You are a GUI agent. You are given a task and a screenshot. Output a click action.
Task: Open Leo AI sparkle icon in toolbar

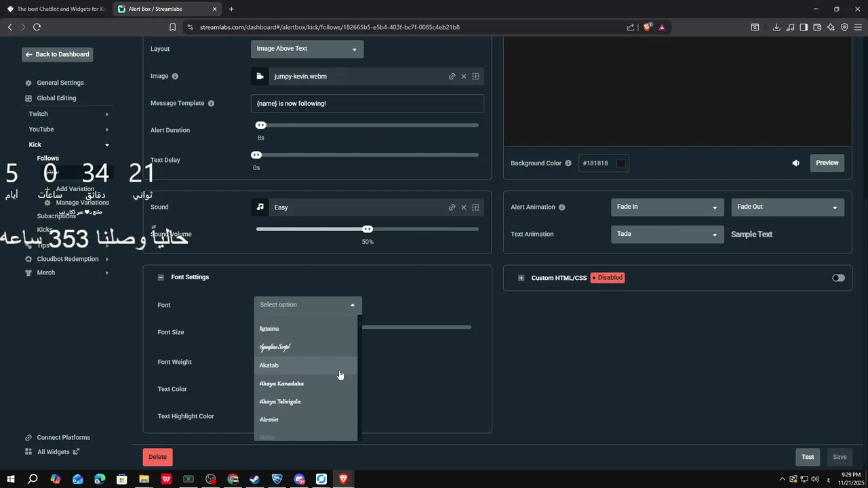[x=831, y=27]
